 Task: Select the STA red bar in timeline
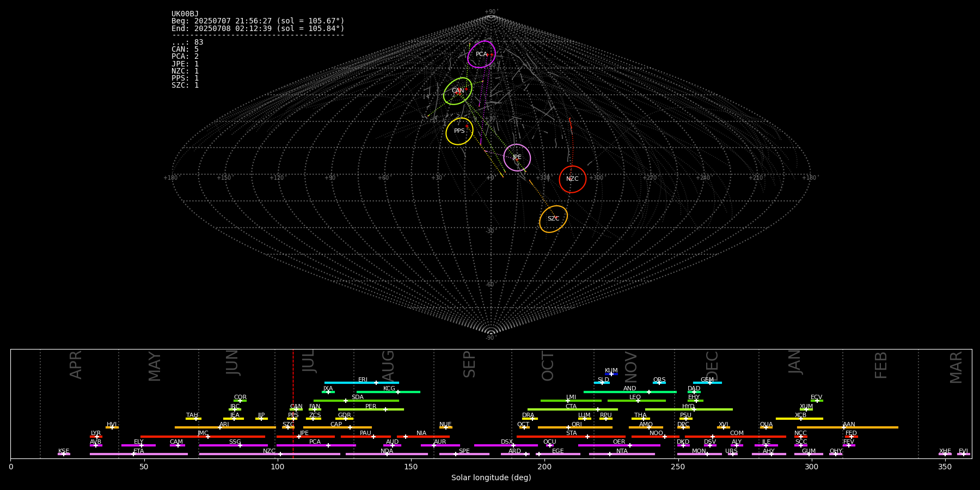(x=571, y=437)
